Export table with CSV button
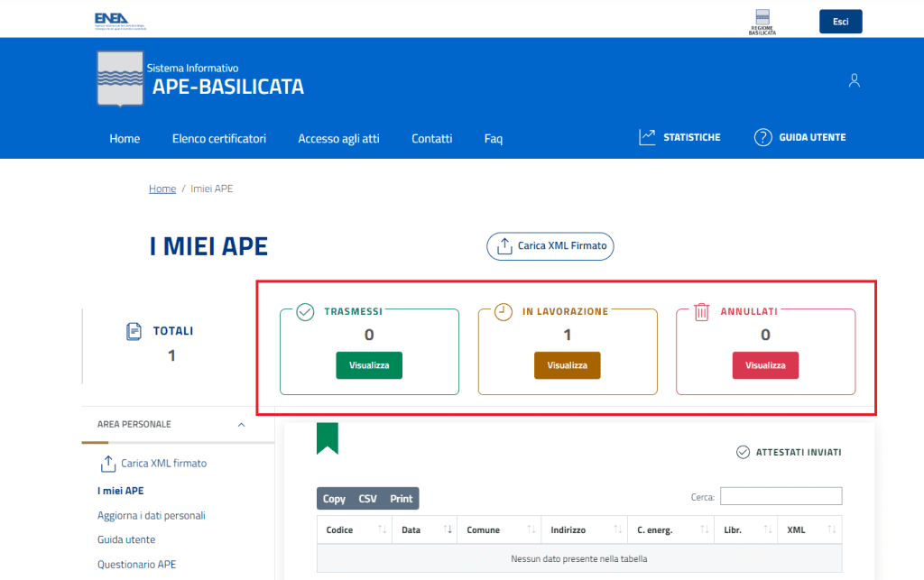Viewport: 924px width, 580px height. (368, 499)
